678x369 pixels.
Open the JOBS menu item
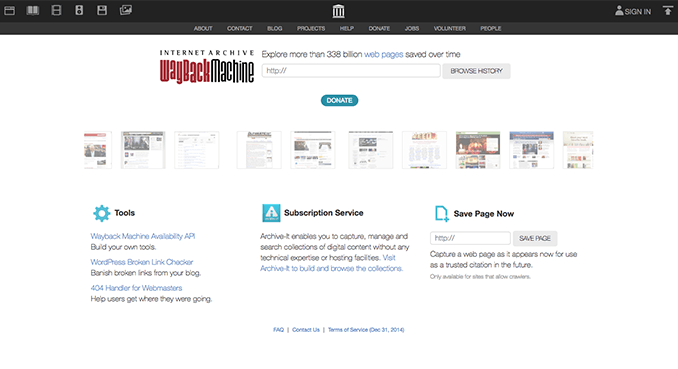tap(412, 29)
